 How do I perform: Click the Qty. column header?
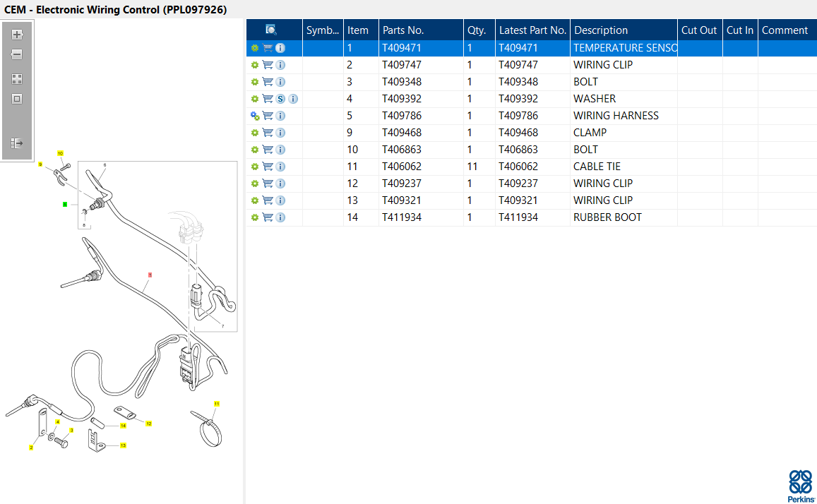click(479, 30)
